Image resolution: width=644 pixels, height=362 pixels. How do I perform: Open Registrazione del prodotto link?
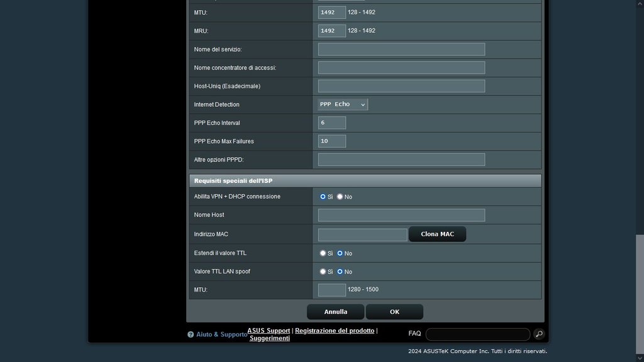click(335, 331)
